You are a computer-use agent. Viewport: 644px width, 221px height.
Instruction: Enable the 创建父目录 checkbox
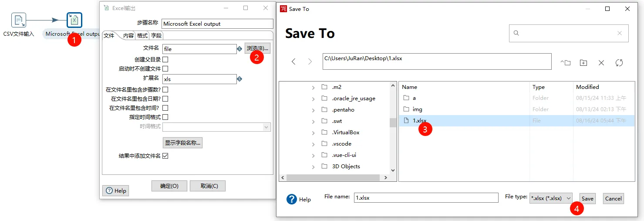pyautogui.click(x=165, y=60)
